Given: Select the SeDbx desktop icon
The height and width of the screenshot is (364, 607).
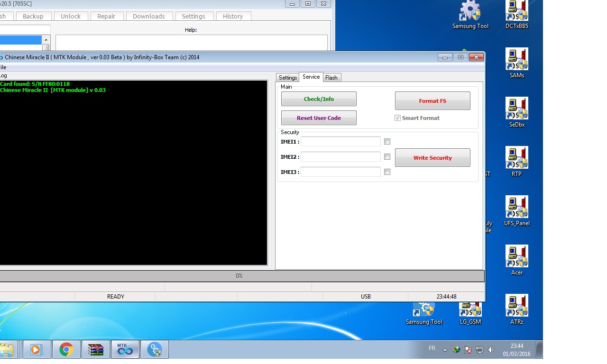Looking at the screenshot, I should (x=516, y=112).
